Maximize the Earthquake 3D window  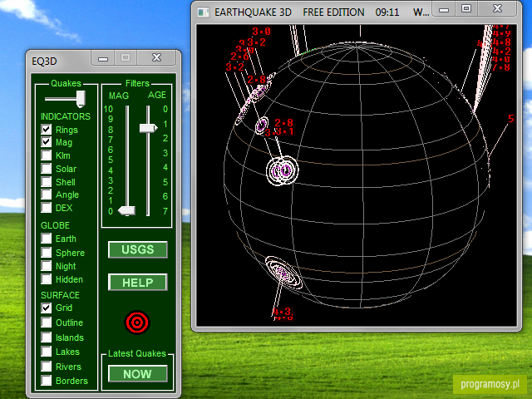coord(466,9)
